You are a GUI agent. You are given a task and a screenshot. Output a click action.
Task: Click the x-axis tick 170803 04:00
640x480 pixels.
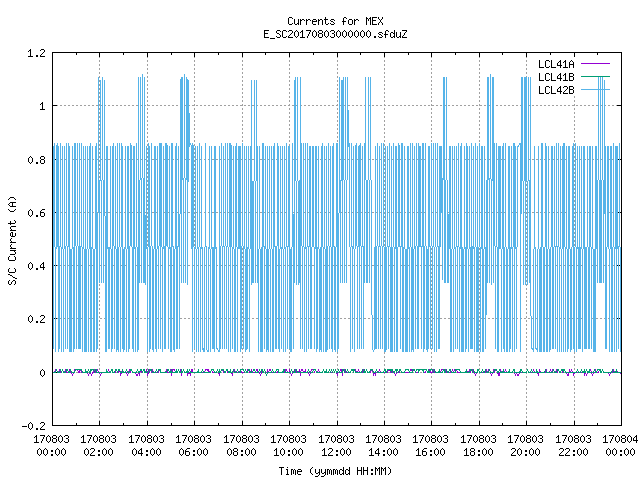(146, 446)
